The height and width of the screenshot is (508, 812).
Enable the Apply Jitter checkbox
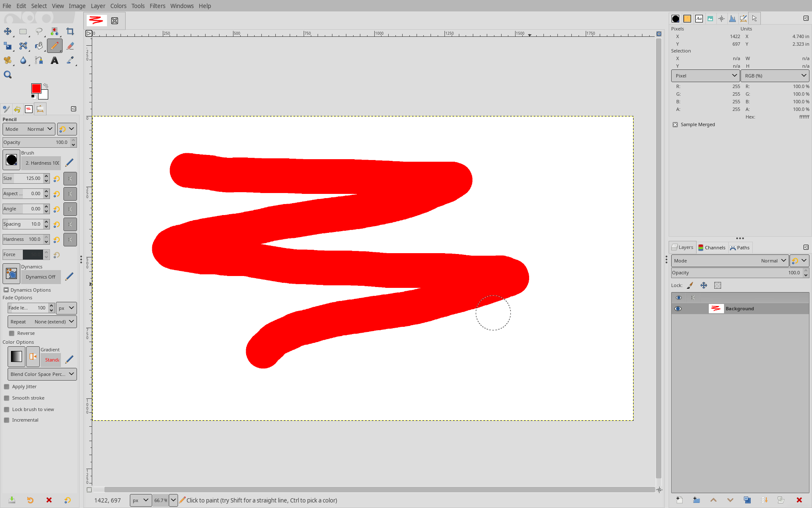click(7, 387)
